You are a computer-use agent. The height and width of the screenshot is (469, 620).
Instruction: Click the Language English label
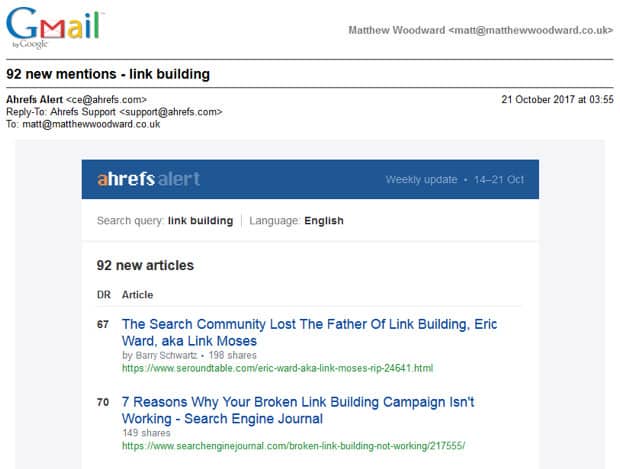(296, 221)
